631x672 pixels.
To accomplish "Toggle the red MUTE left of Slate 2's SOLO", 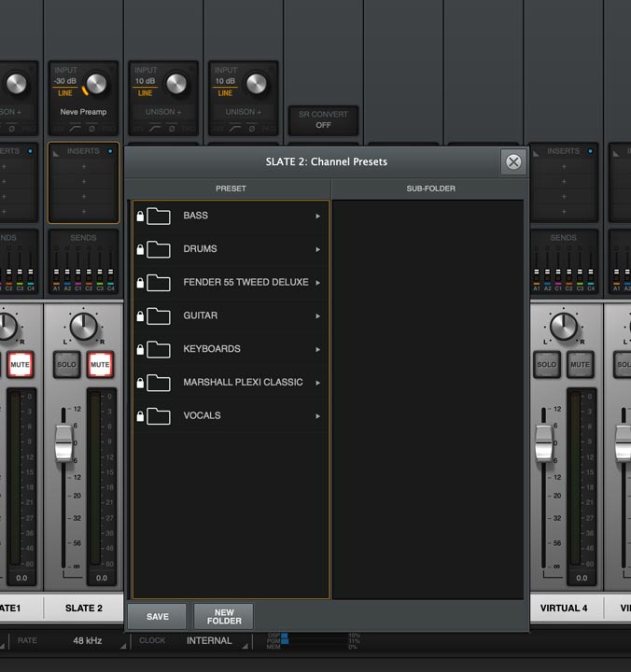I will click(x=20, y=365).
